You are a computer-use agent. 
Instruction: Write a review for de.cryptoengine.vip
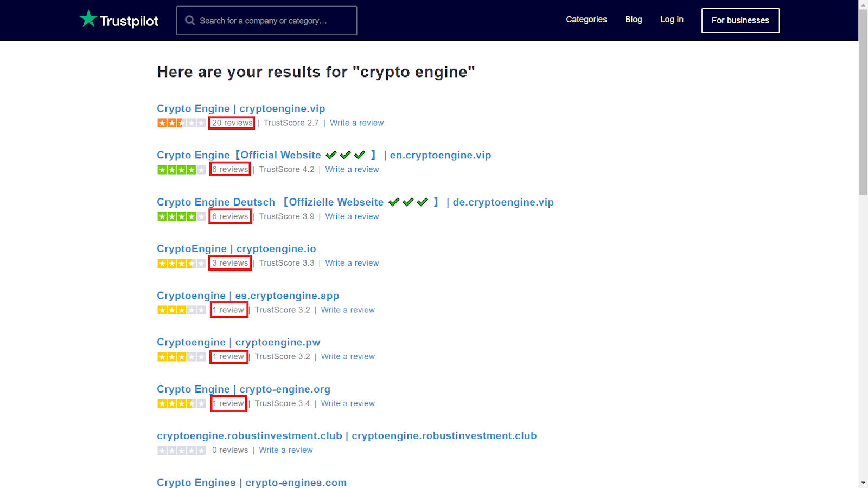pyautogui.click(x=352, y=216)
